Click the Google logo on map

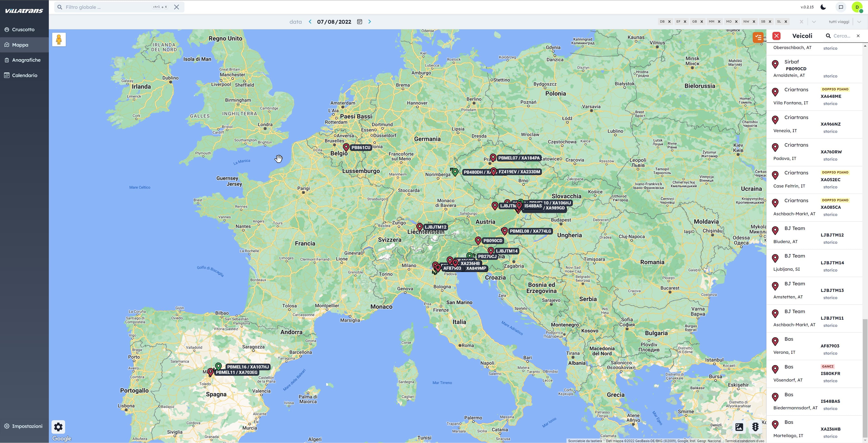pyautogui.click(x=62, y=438)
